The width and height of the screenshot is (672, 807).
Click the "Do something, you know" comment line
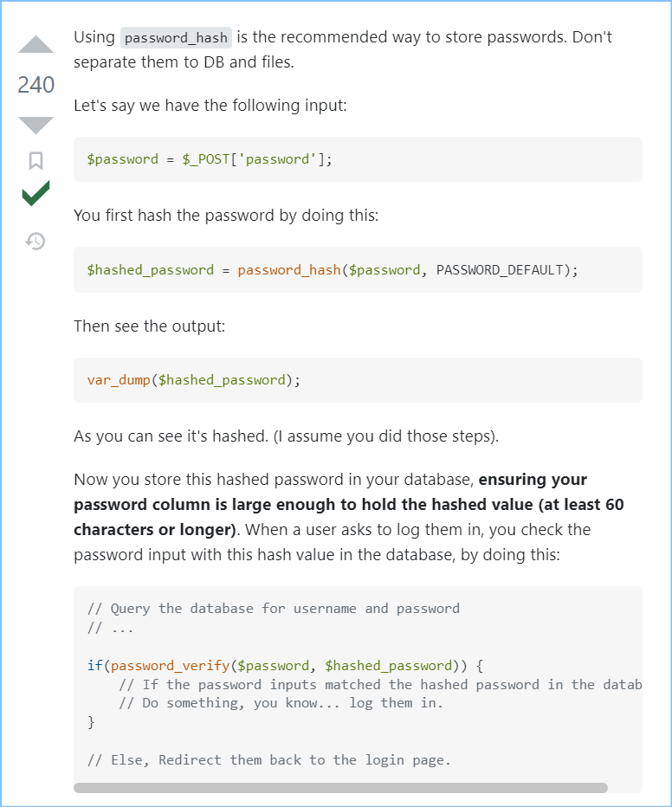[x=281, y=702]
